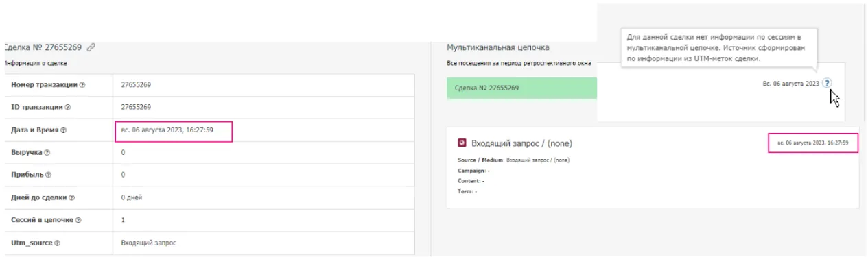Click the Номер транзакции value 27655269

[x=136, y=85]
